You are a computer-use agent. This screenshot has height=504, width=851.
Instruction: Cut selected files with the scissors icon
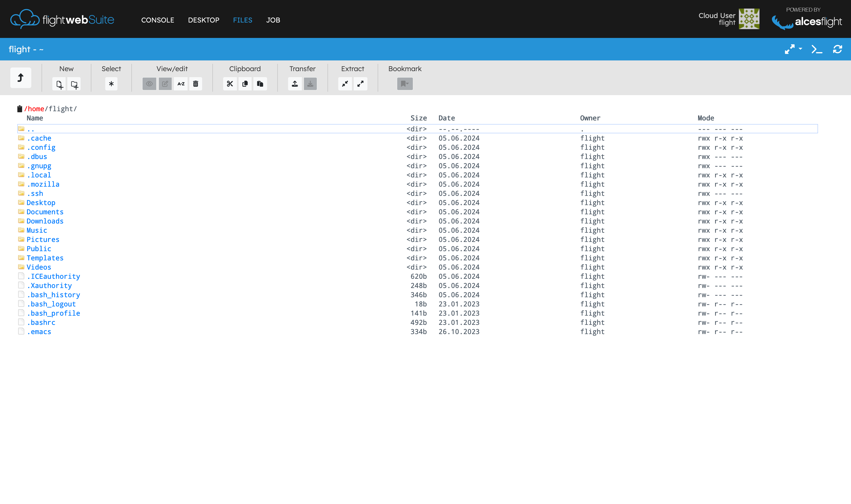[230, 84]
